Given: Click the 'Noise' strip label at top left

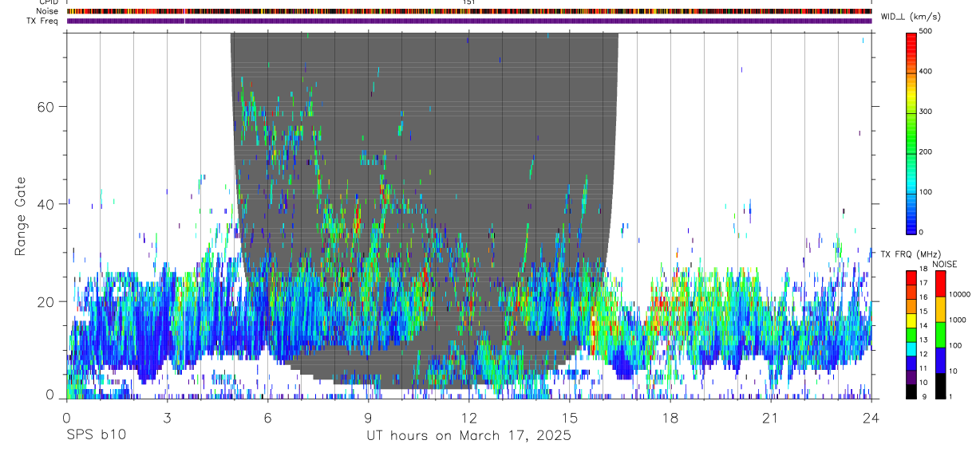Looking at the screenshot, I should (48, 11).
